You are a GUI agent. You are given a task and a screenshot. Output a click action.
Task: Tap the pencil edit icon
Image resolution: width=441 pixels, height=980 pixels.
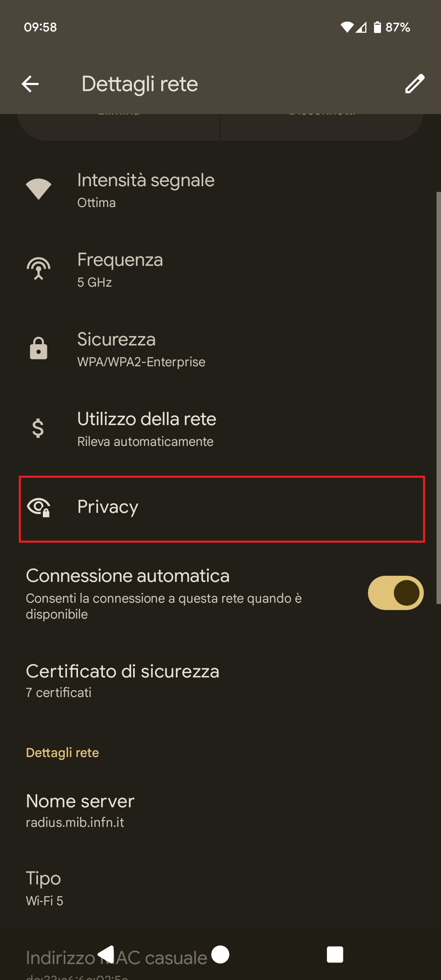click(414, 84)
